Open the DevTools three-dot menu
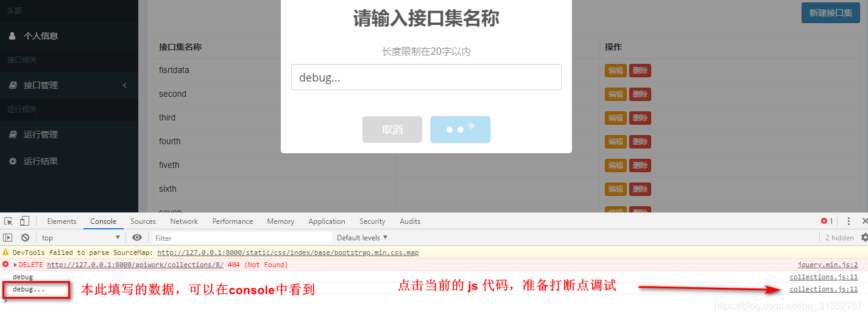 [849, 221]
